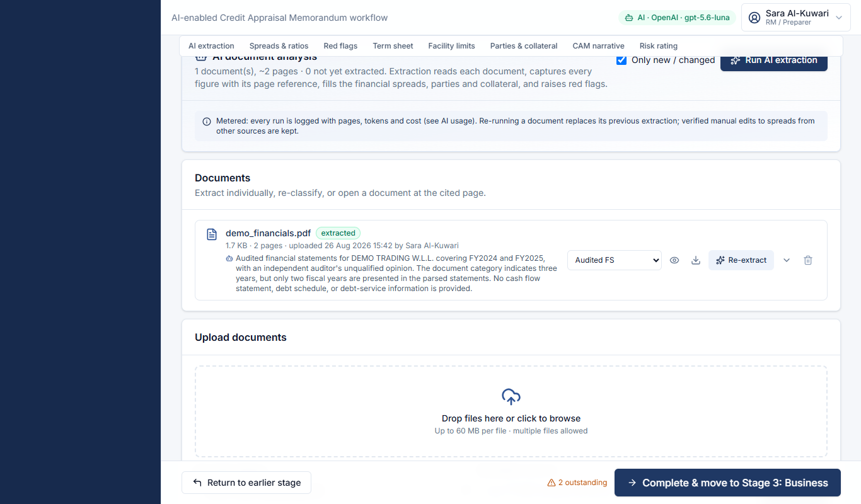The image size is (861, 504).
Task: Click the demo_financials.pdf file name
Action: pyautogui.click(x=268, y=233)
